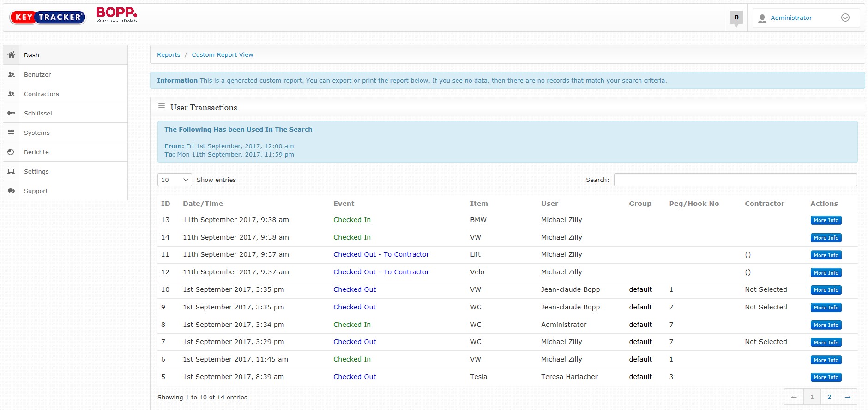Screen dimensions: 868x410
Task: Click the Systems grid icon
Action: point(12,133)
